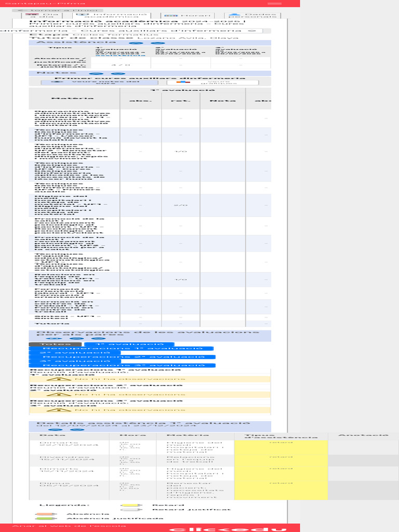Click the '2/0' retards cell in the Higiene del medi hospitalari row

click(x=180, y=205)
